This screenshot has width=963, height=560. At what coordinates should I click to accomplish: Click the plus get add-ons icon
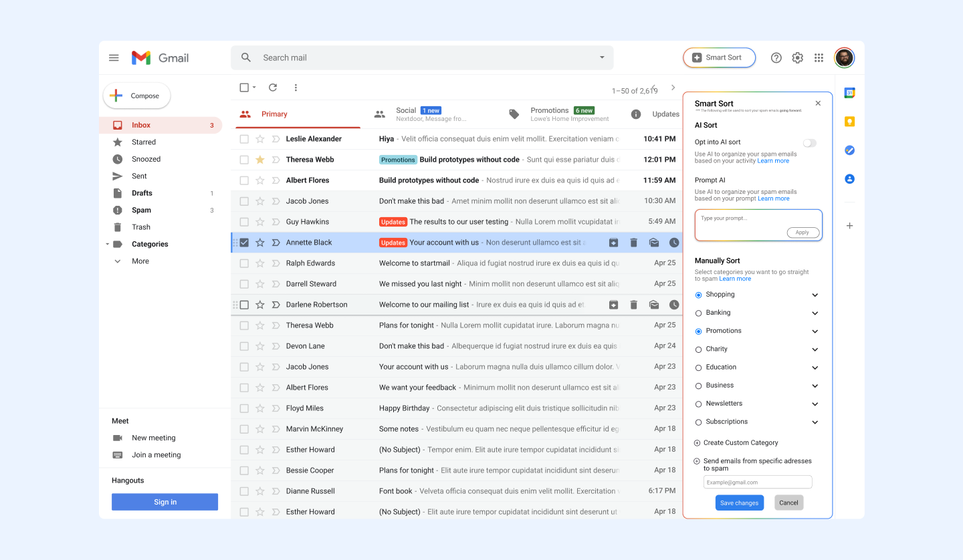(849, 226)
